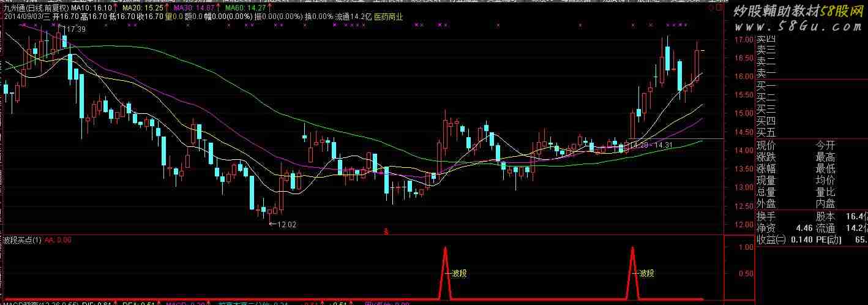Click the 股本 field in quote panel
This screenshot has width=868, height=305.
pyautogui.click(x=826, y=217)
